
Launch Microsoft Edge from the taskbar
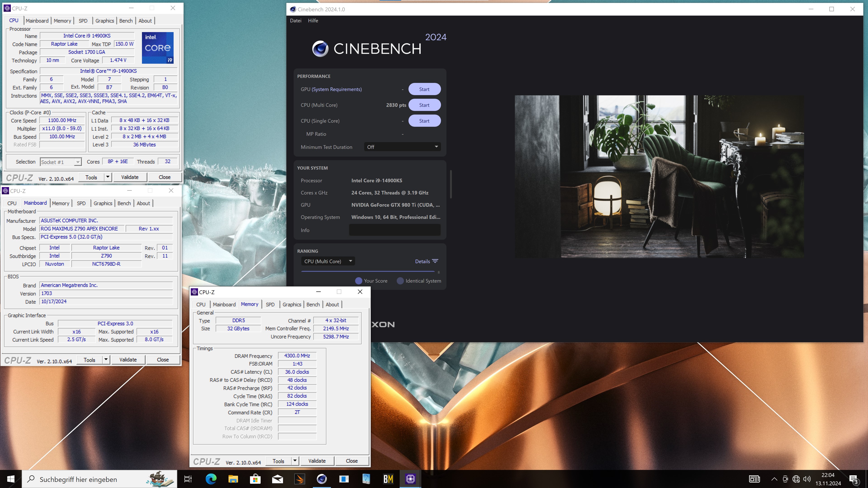(x=211, y=479)
